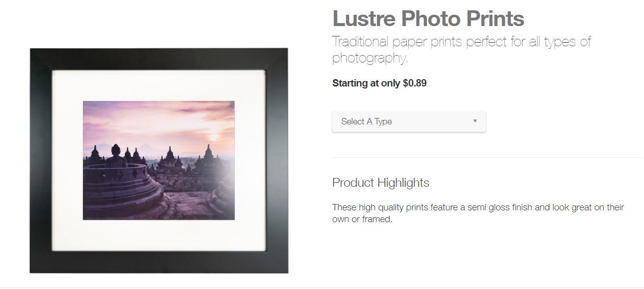Click the framed temple photo product image
The height and width of the screenshot is (289, 644).
click(159, 160)
